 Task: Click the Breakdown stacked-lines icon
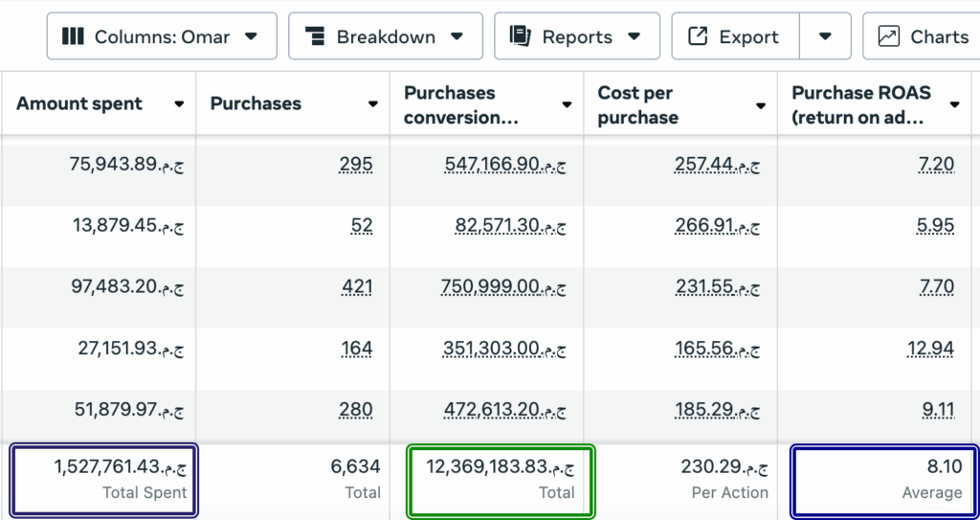pyautogui.click(x=316, y=36)
